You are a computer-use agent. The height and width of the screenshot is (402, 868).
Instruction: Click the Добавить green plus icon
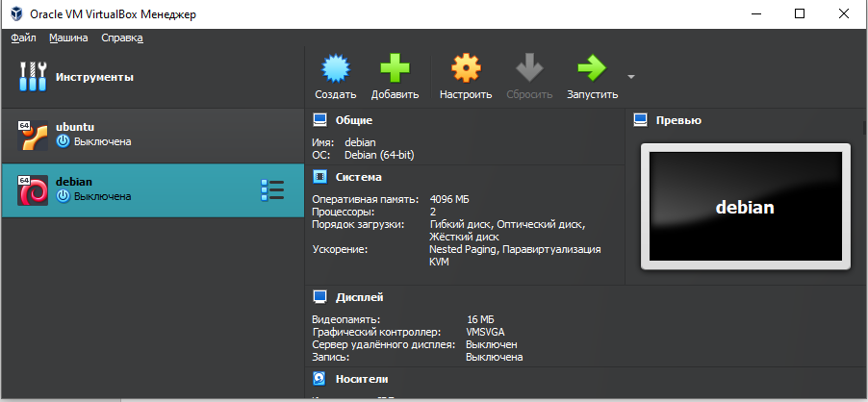point(395,68)
